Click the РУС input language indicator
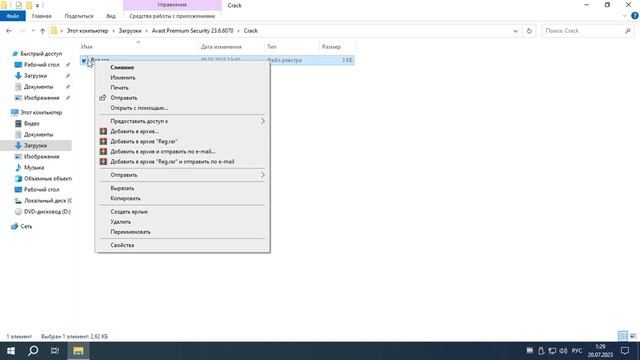Image resolution: width=640 pixels, height=360 pixels. pos(577,351)
